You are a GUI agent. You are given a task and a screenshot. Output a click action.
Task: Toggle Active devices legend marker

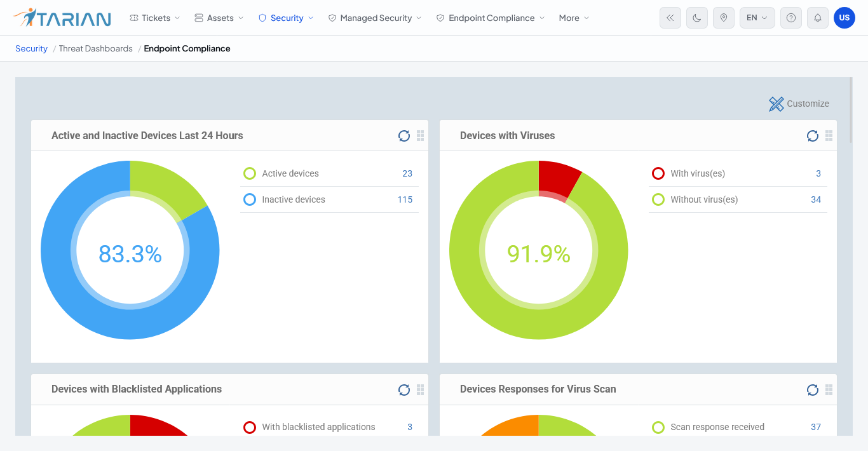250,173
